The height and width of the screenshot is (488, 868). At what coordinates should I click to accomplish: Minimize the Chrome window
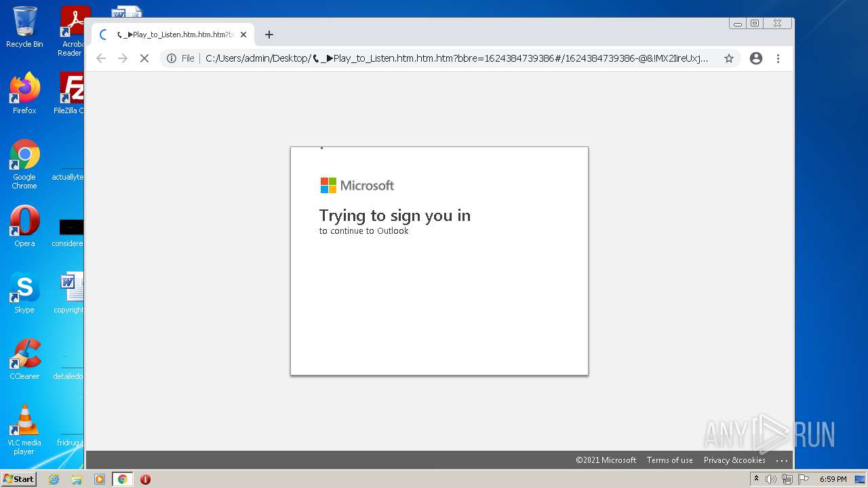[738, 23]
